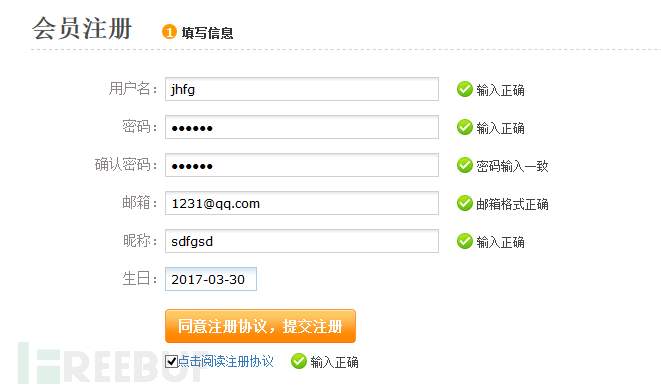This screenshot has width=661, height=391.
Task: Click the FREEBUF watermark logo
Action: (114, 363)
